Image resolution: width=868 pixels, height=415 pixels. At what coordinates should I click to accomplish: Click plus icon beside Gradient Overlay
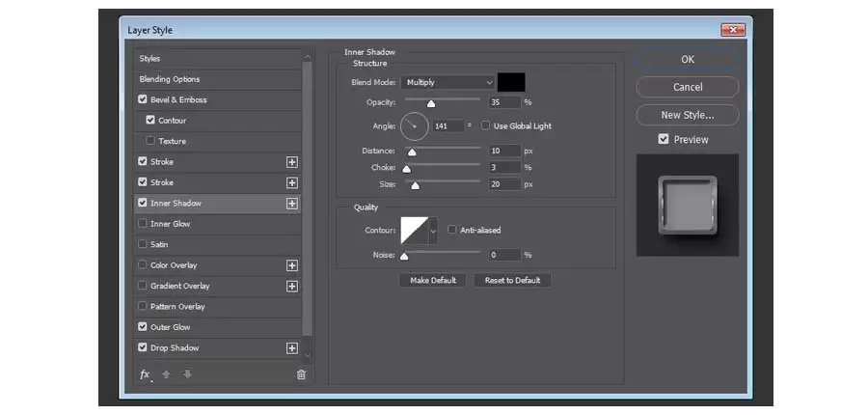tap(291, 287)
